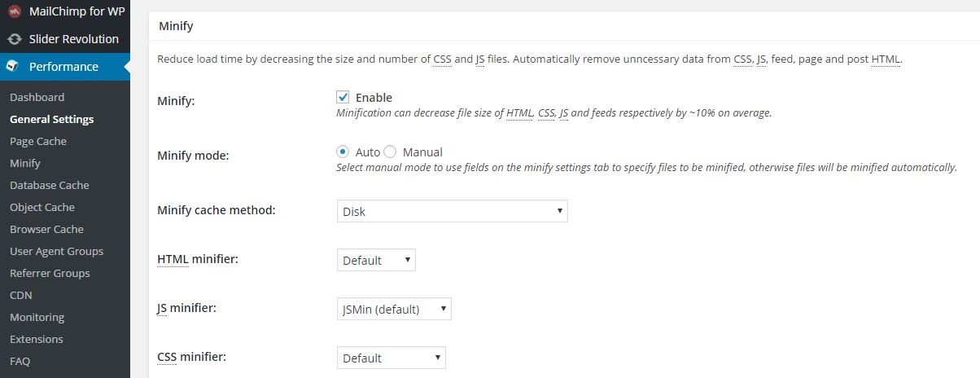Open the Minify submenu page
Viewport: 980px width, 378px height.
[x=25, y=164]
